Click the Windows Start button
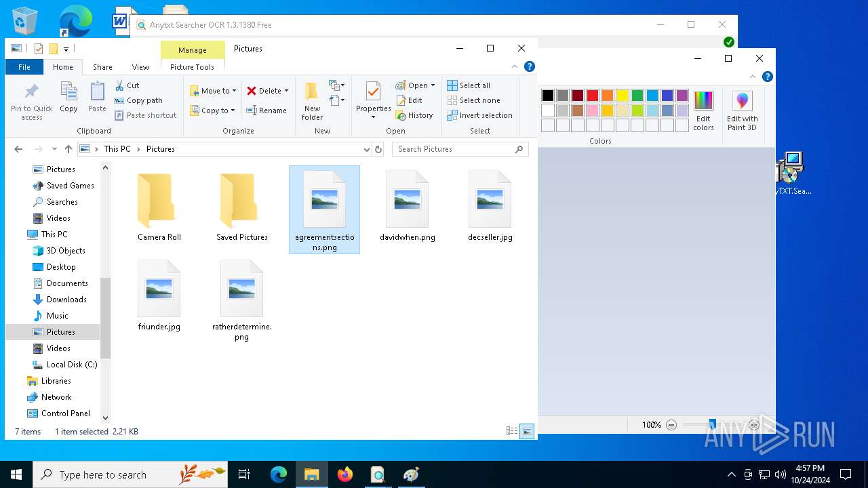The width and height of the screenshot is (868, 488). coord(16,474)
